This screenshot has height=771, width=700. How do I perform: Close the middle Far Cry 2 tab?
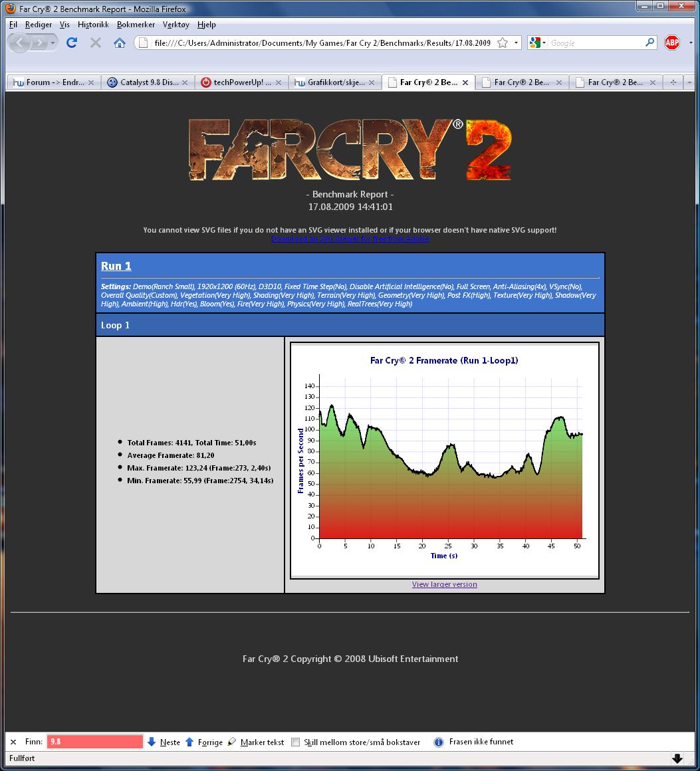pos(559,82)
